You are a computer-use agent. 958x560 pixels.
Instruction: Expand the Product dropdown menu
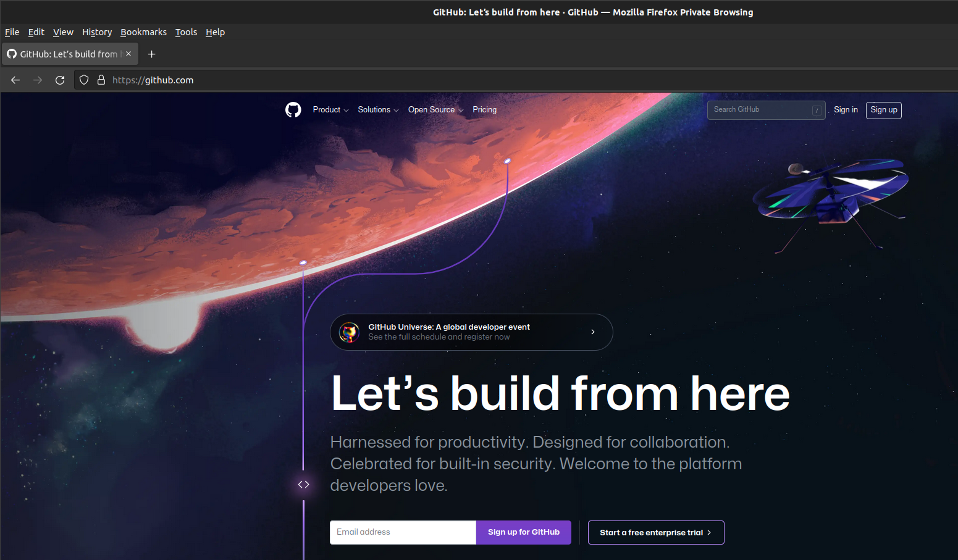[x=330, y=110]
